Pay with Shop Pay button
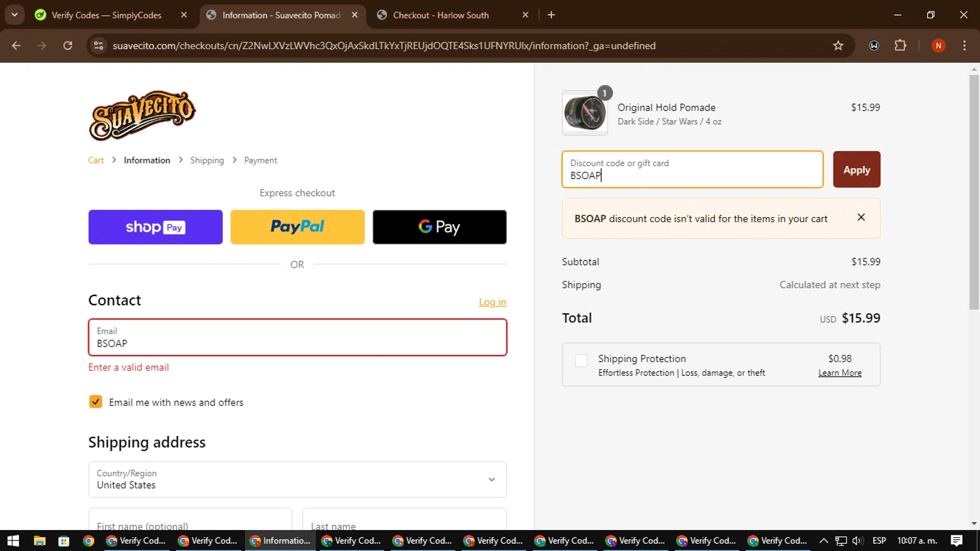The width and height of the screenshot is (980, 551). coord(155,227)
